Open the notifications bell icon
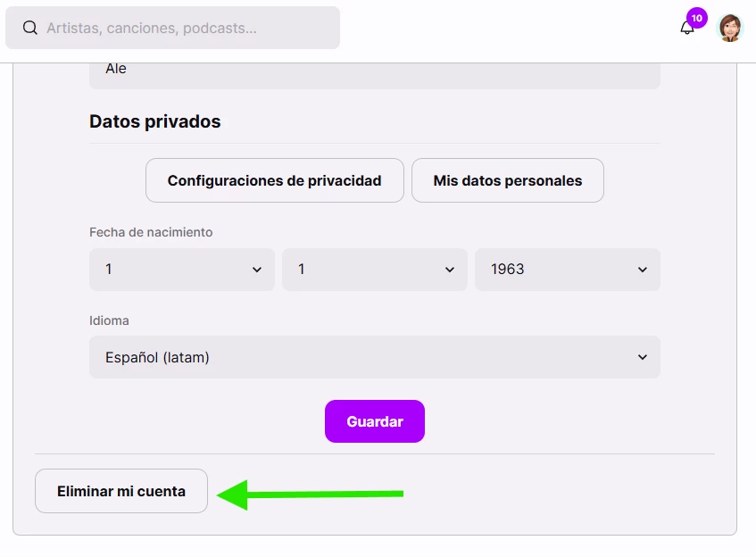Screen dimensions: 756x557 coord(687,28)
